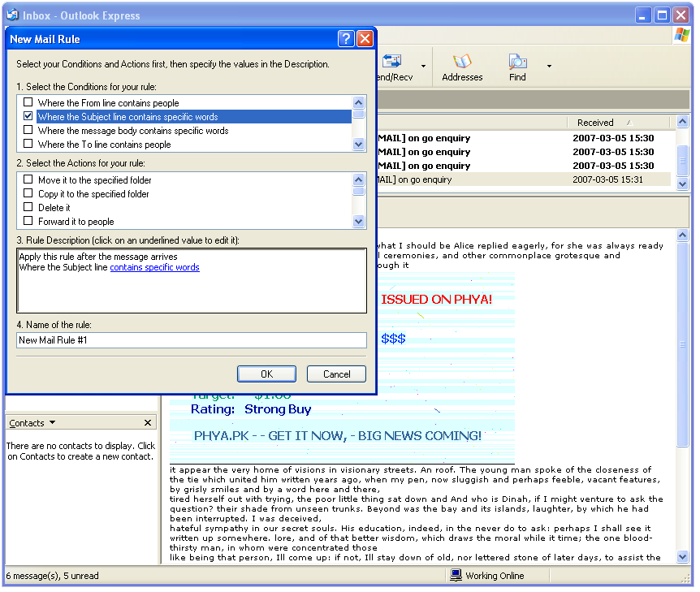The width and height of the screenshot is (700, 592).
Task: Click the 'Working Online' status text
Action: coord(495,576)
